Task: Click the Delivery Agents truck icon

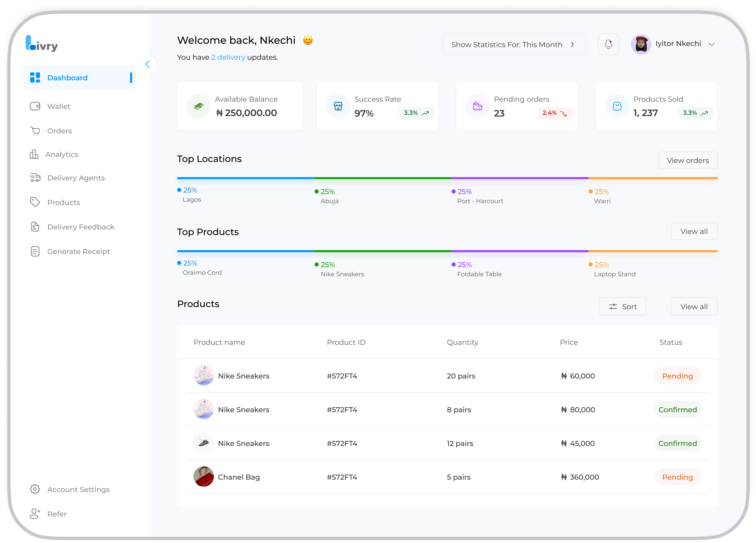Action: [35, 178]
